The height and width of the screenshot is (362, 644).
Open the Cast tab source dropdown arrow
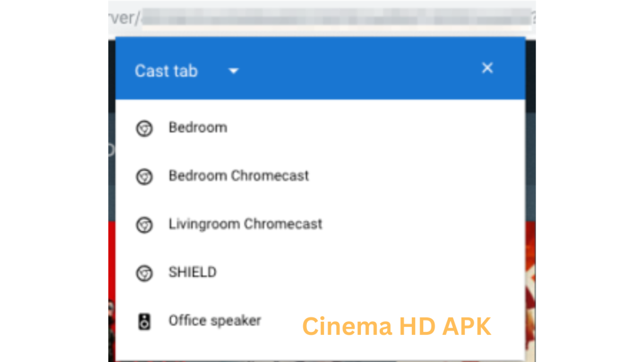[233, 71]
